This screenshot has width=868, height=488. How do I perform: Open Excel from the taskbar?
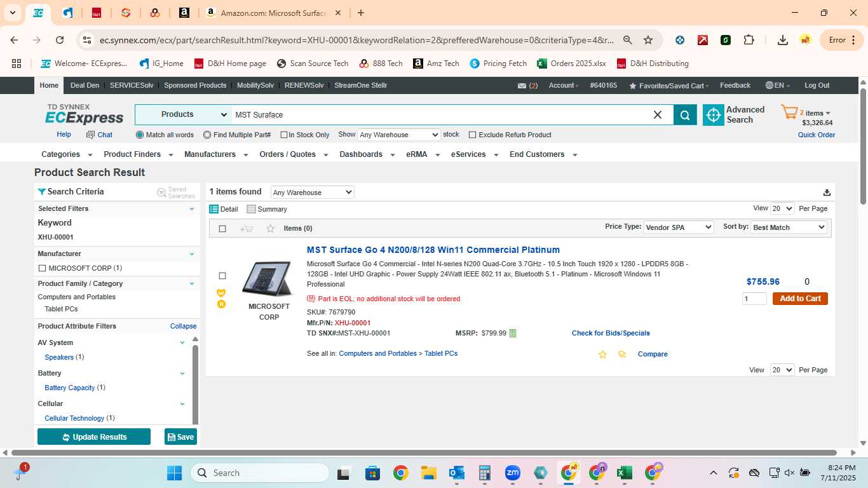pos(624,473)
